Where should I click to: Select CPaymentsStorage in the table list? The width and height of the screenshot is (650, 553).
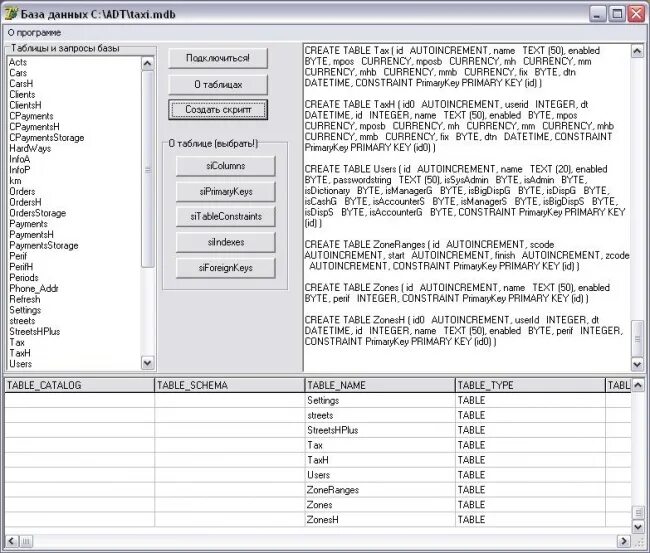tap(47, 138)
